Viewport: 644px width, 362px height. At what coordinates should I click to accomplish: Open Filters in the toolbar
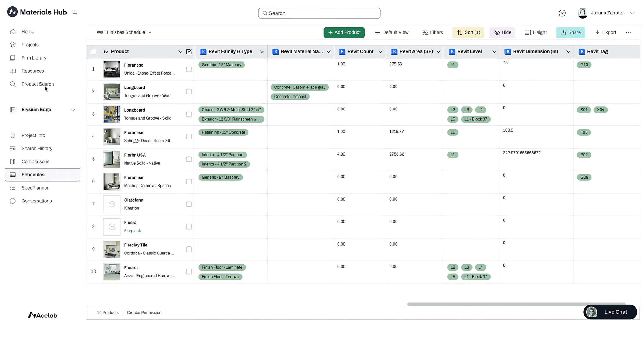[433, 32]
